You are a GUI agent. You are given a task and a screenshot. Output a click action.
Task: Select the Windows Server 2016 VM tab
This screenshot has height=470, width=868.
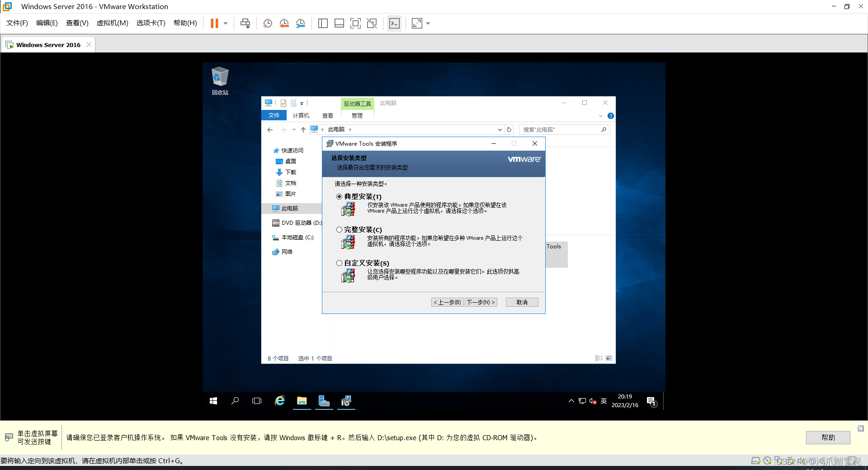tap(48, 45)
